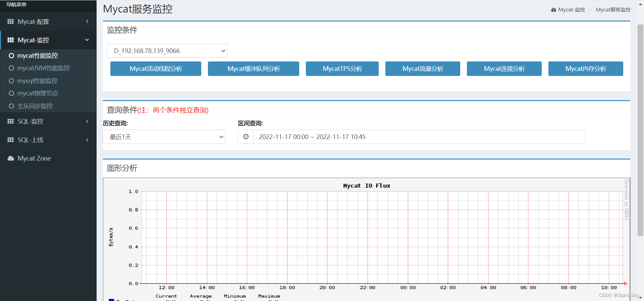Click the circle icon next to mycatJVM性能监控

tap(11, 68)
